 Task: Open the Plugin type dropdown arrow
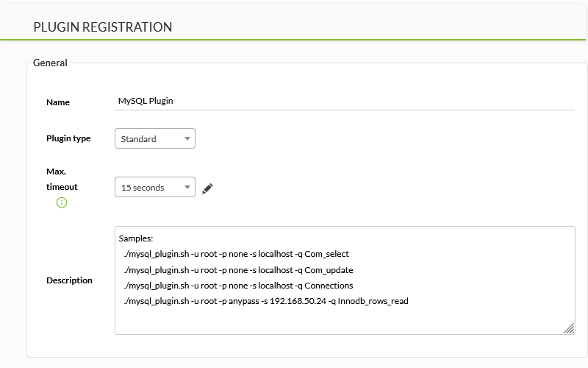tap(187, 138)
